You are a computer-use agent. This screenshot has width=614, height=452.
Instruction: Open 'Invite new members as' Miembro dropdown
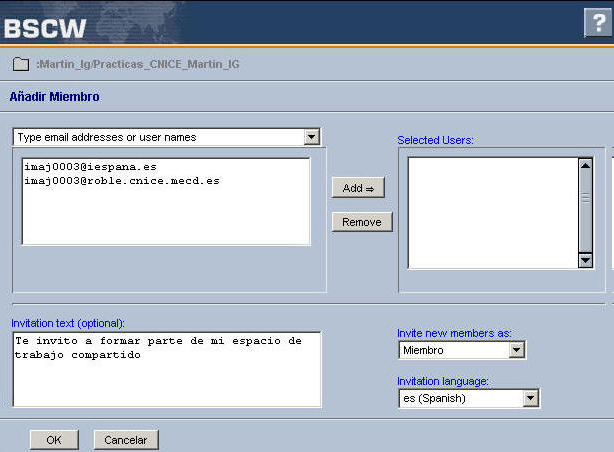[x=516, y=350]
